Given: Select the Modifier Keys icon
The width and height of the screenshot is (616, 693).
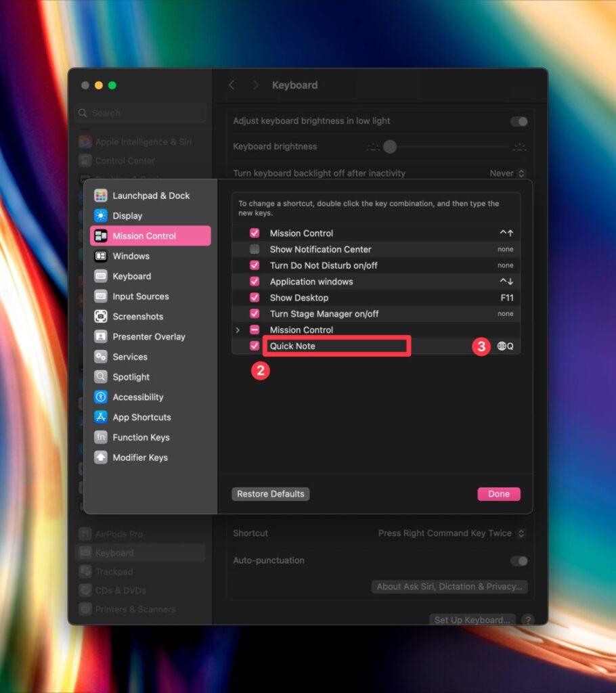Looking at the screenshot, I should pos(101,457).
